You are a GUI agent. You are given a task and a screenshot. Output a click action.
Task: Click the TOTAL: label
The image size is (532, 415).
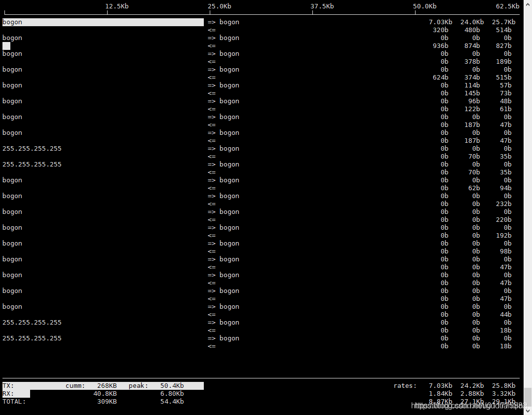(14, 402)
